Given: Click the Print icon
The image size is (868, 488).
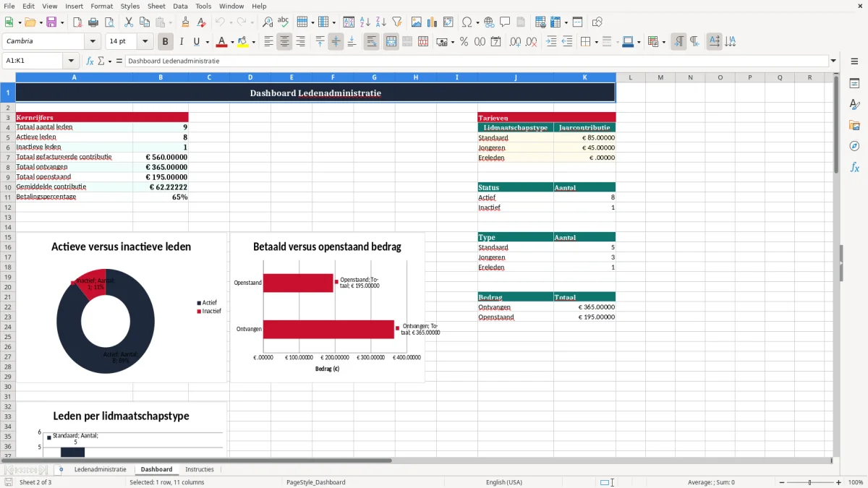Looking at the screenshot, I should click(93, 22).
